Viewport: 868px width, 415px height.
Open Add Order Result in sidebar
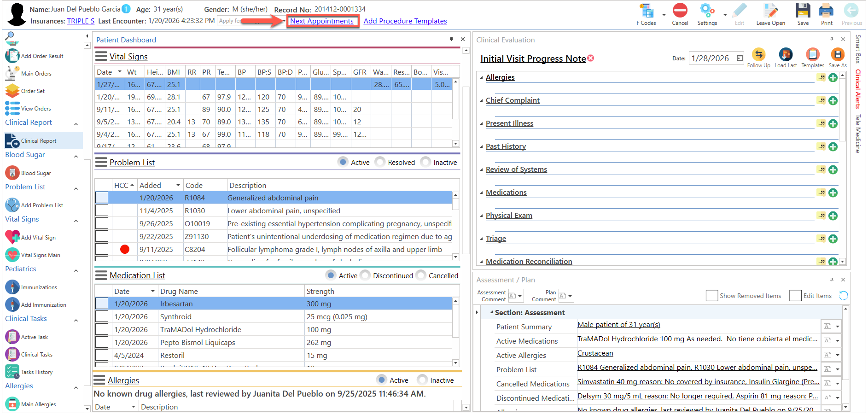[35, 56]
